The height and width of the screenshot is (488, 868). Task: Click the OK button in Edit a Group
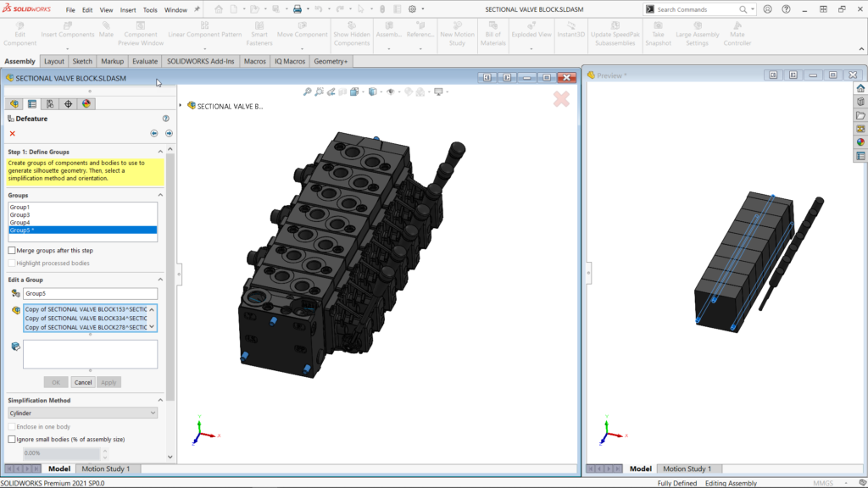pyautogui.click(x=56, y=382)
